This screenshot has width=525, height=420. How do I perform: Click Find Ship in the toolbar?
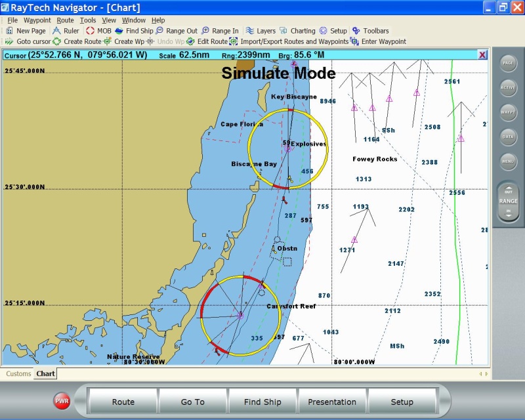click(134, 31)
